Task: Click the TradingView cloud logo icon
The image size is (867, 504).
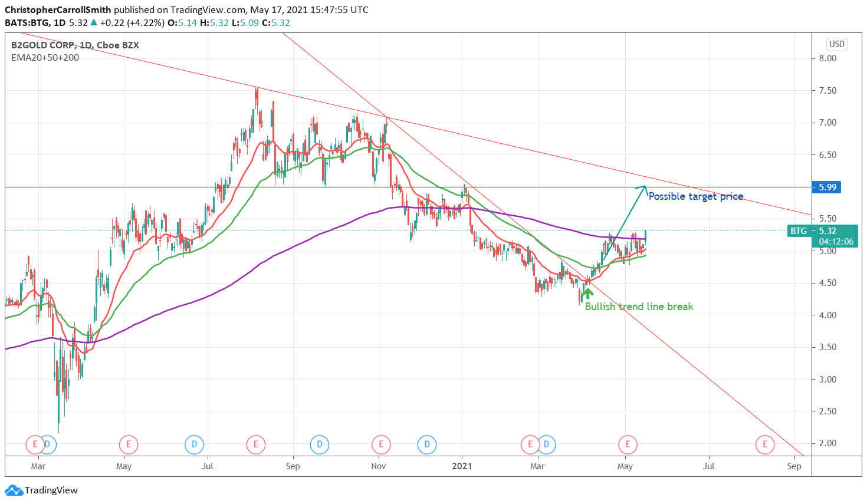Action: [14, 490]
